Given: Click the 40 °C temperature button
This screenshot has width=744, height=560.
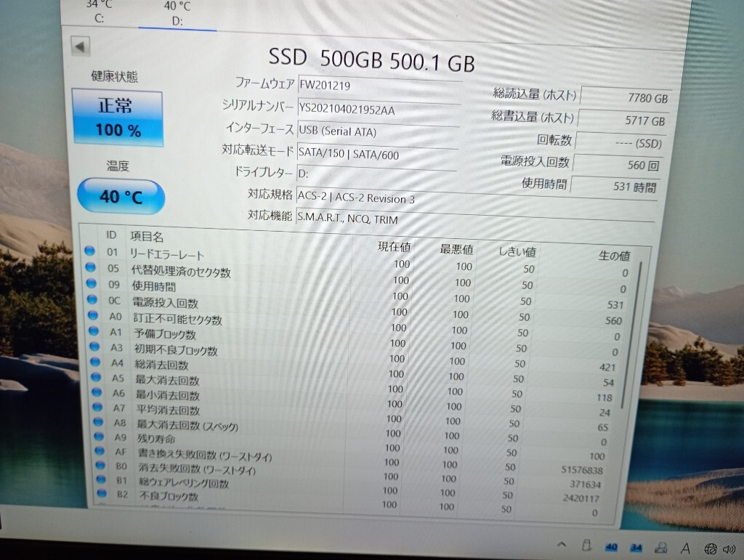Looking at the screenshot, I should pyautogui.click(x=121, y=196).
